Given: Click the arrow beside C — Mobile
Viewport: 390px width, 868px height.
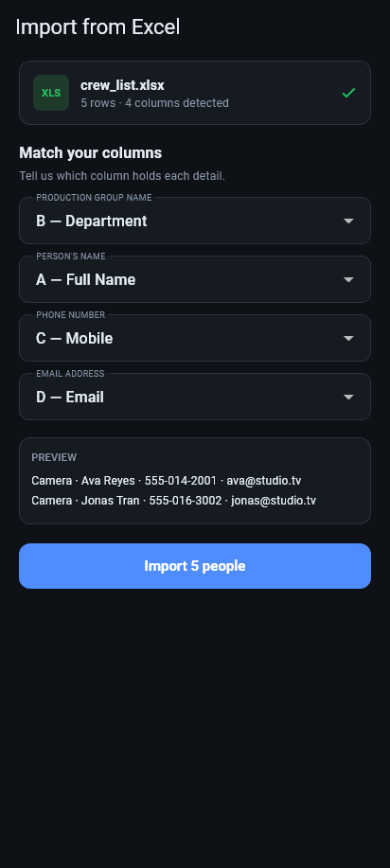Looking at the screenshot, I should pos(348,338).
